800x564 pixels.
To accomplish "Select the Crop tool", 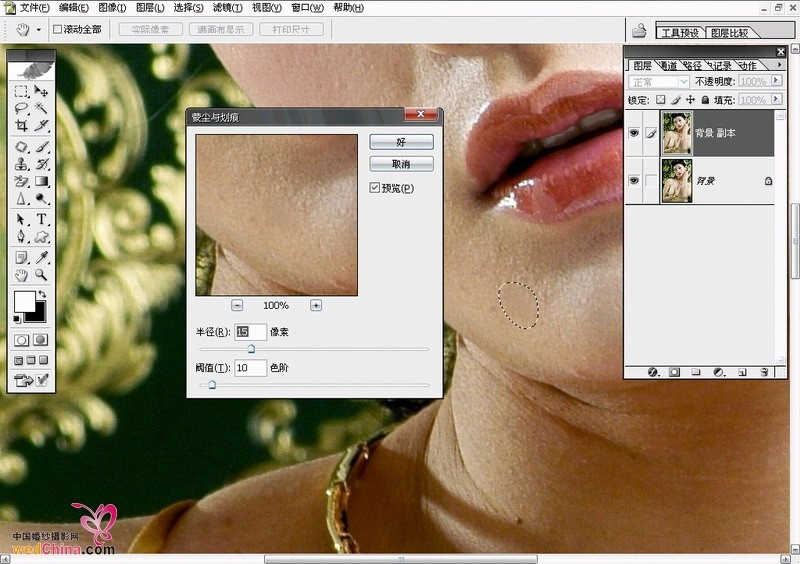I will pos(21,125).
